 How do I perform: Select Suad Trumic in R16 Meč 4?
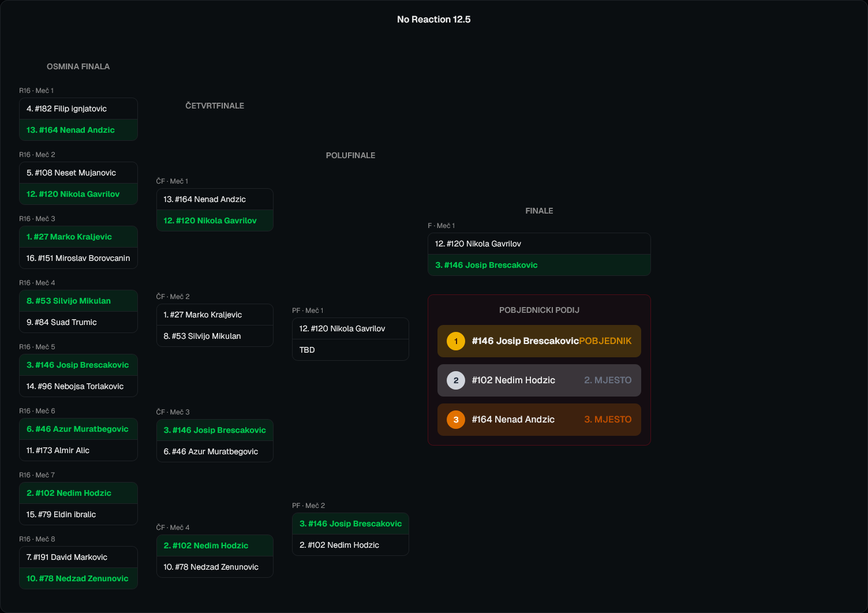(78, 322)
